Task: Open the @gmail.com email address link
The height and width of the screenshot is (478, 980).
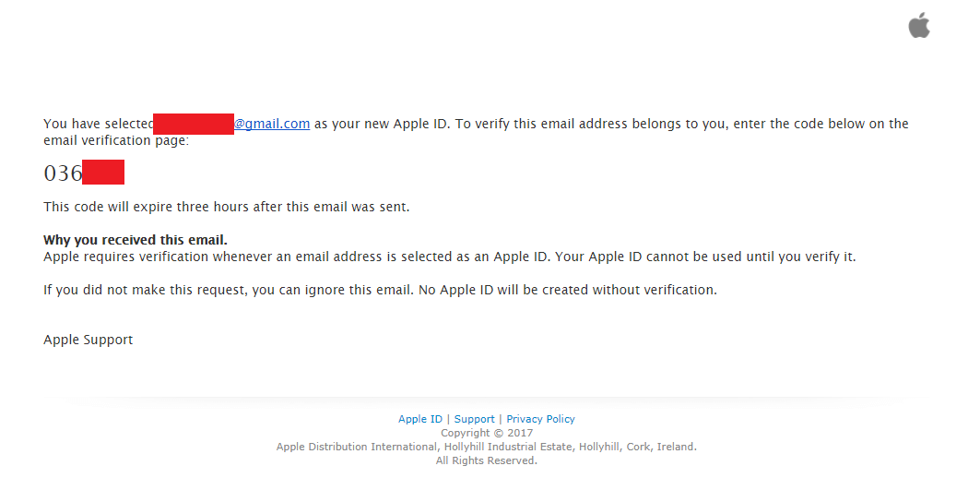Action: click(272, 124)
